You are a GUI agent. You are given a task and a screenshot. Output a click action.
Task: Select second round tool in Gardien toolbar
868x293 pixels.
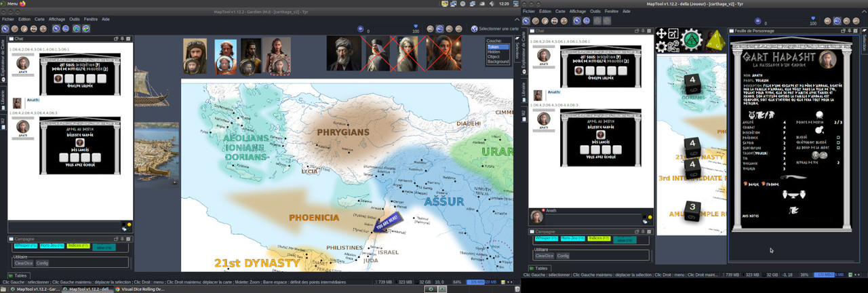[x=14, y=28]
